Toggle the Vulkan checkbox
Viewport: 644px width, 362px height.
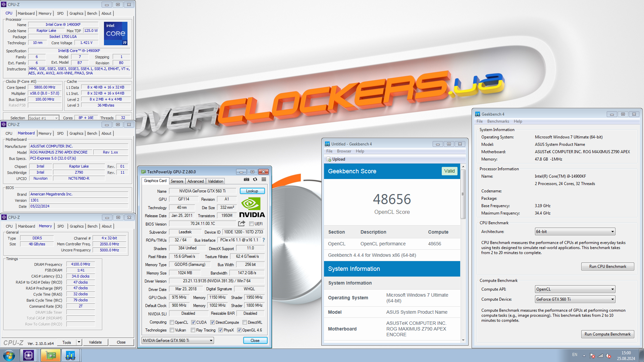tap(172, 330)
